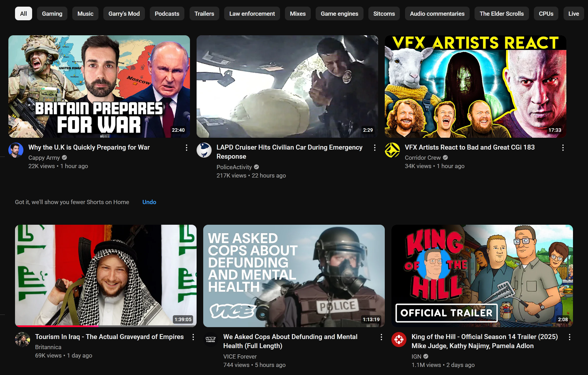588x375 pixels.
Task: Click the red watch progress bar on Iraq video
Action: [57, 326]
